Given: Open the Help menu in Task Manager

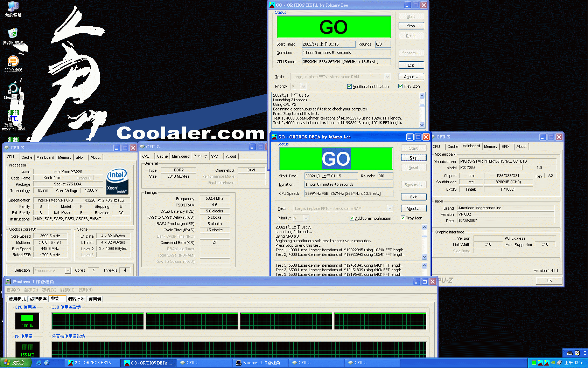Looking at the screenshot, I should click(85, 290).
